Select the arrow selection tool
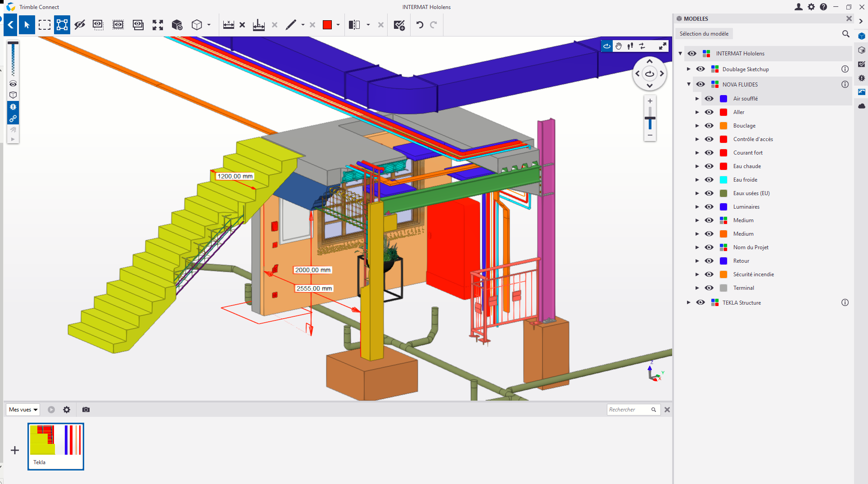 pos(27,25)
